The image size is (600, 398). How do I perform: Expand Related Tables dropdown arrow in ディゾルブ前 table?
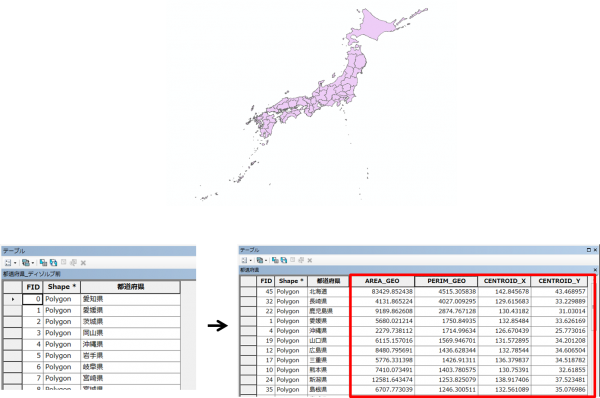33,263
